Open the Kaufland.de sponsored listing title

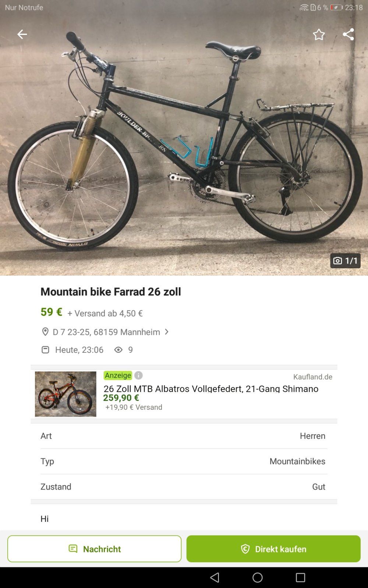211,388
